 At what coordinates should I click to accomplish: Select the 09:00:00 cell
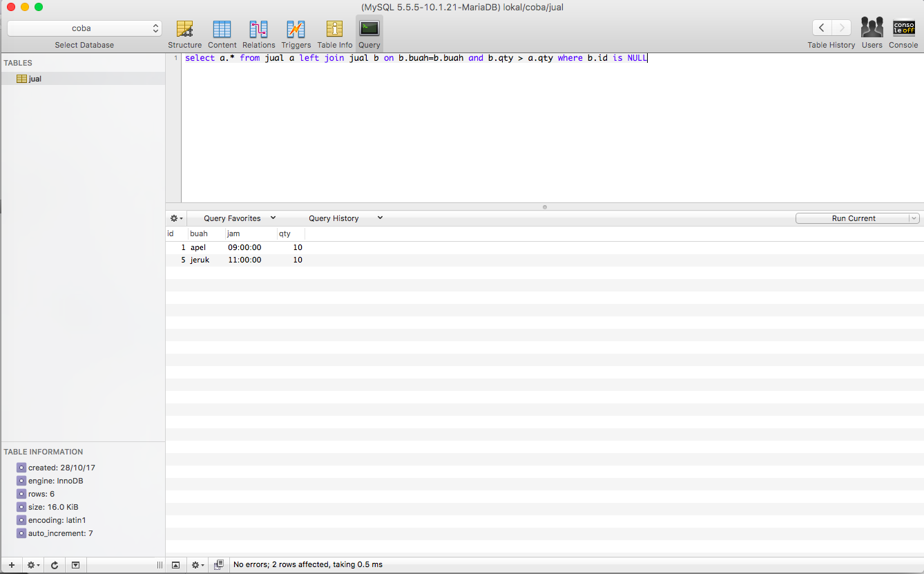pos(251,247)
